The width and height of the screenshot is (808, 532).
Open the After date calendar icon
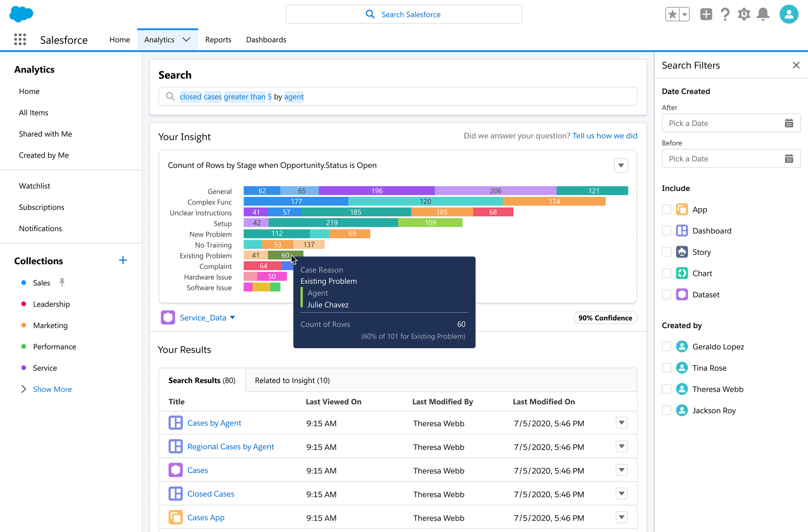tap(789, 123)
